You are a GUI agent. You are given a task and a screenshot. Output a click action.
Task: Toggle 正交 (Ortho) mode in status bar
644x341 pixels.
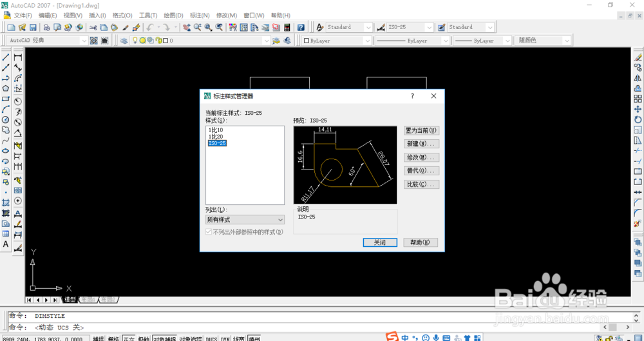129,338
